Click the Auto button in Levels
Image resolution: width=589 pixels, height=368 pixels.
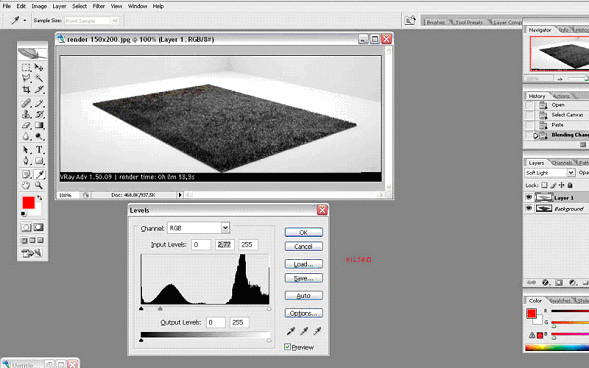tap(304, 296)
